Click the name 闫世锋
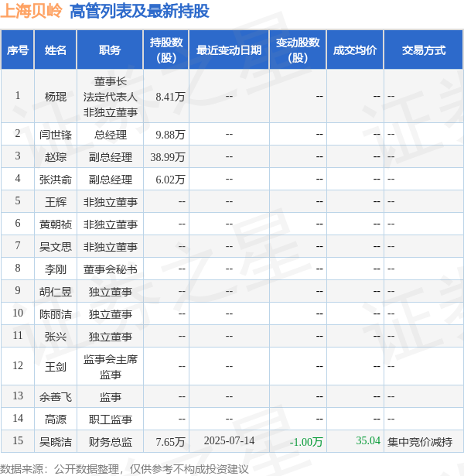The width and height of the screenshot is (464, 476). tap(56, 135)
